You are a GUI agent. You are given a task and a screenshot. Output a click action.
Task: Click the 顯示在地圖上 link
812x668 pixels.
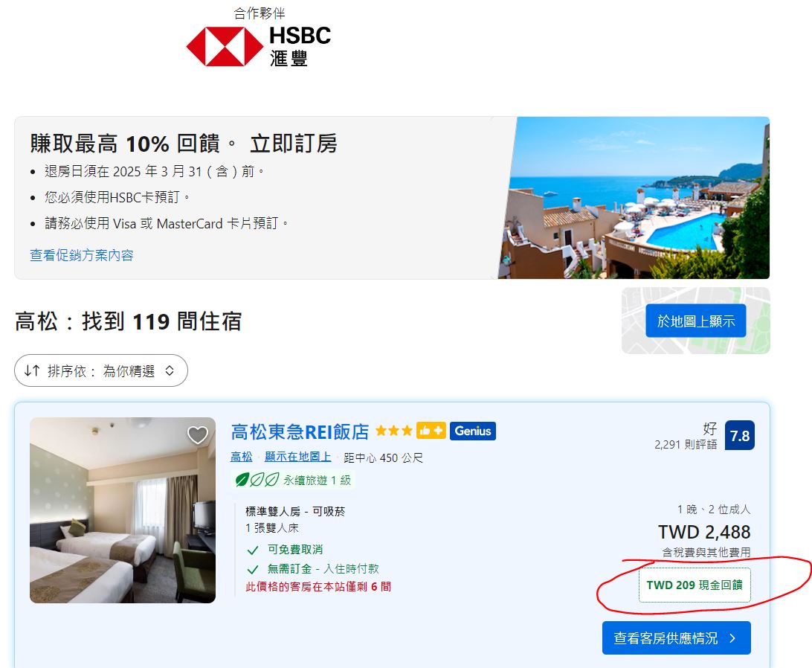pos(297,457)
